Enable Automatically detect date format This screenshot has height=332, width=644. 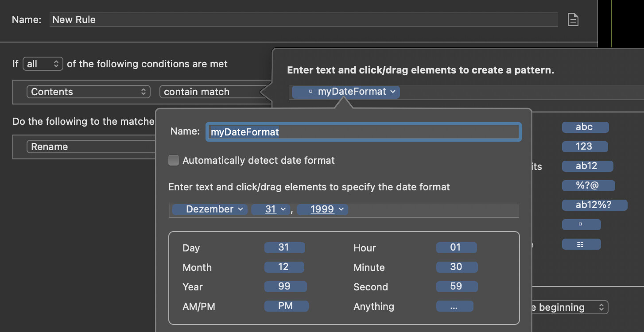173,160
